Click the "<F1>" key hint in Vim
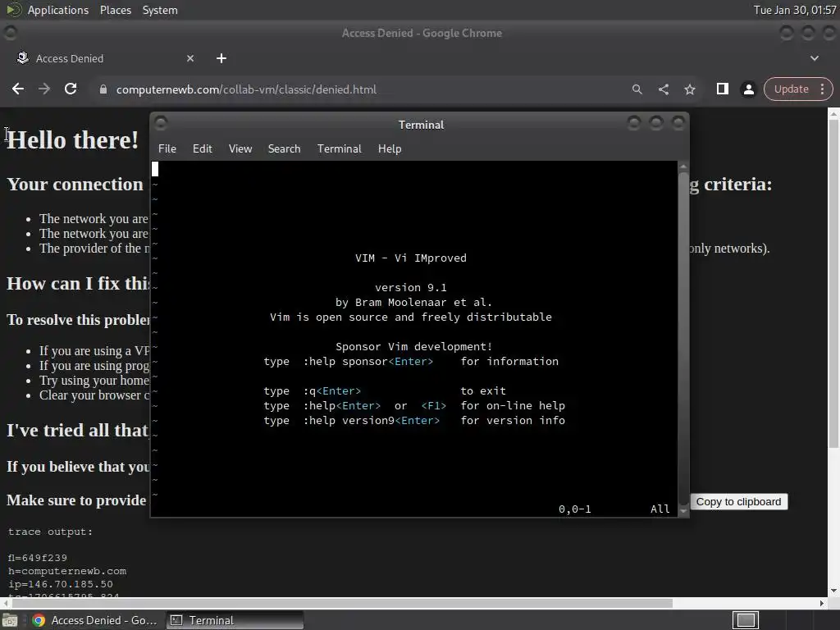840x630 pixels. point(433,405)
